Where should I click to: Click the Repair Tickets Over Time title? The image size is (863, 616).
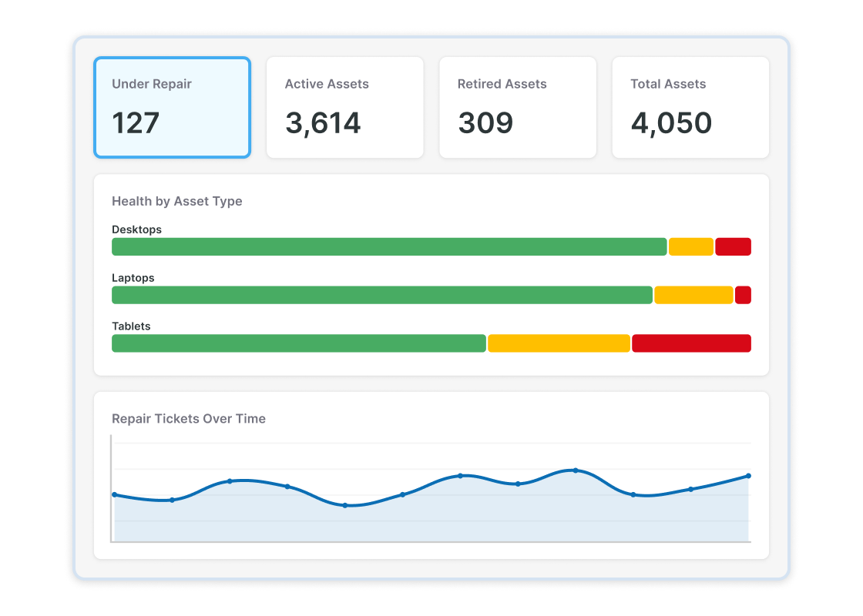coord(188,419)
